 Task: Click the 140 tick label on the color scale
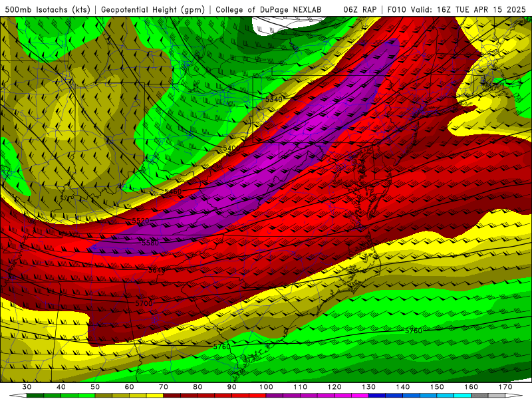(403, 387)
